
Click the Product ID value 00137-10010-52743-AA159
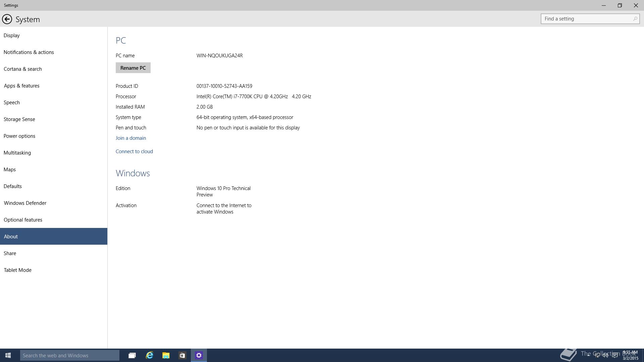point(224,86)
